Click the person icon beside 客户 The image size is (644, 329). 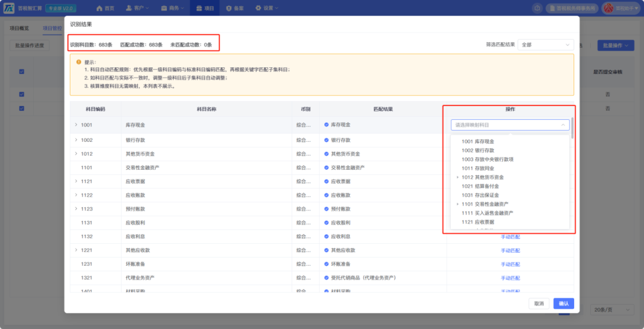coord(129,8)
